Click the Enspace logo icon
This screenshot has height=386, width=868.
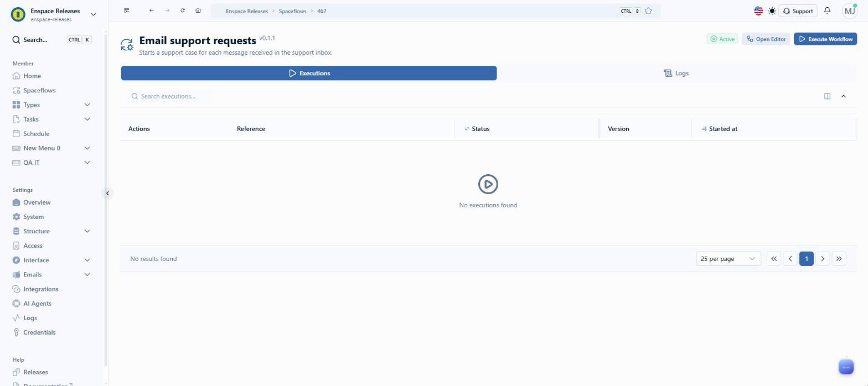pos(18,14)
